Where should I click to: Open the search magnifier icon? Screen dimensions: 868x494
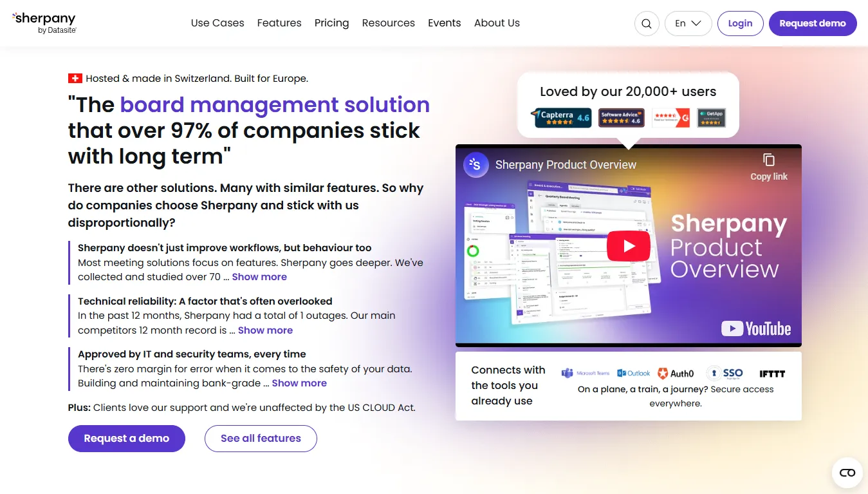coord(647,24)
